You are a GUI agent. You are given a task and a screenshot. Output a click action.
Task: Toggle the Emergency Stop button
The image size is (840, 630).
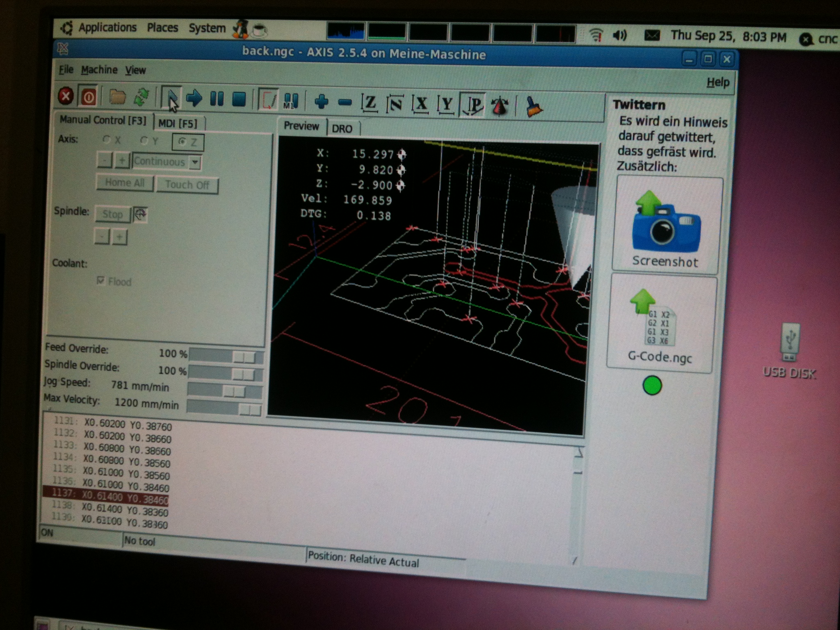(x=65, y=96)
